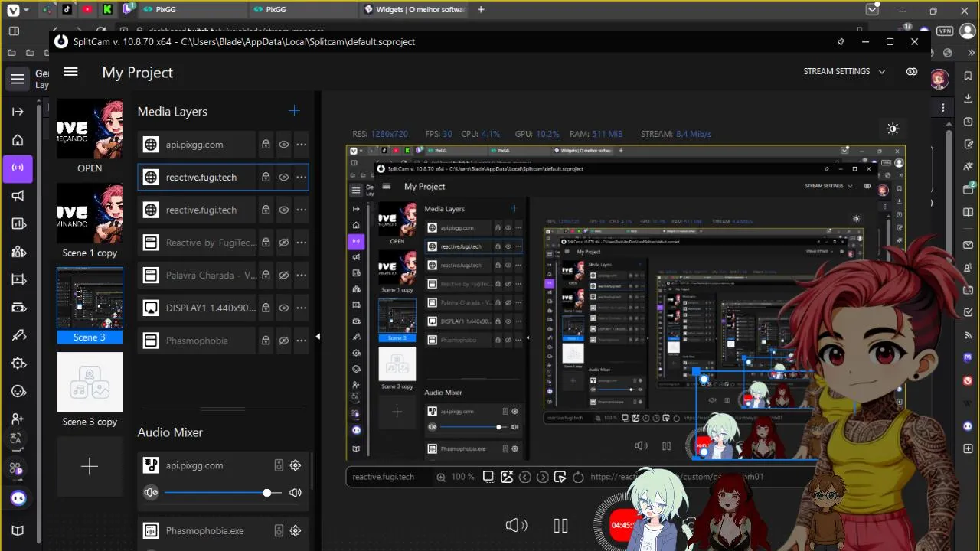Image resolution: width=980 pixels, height=551 pixels.
Task: Select the OPEN scene thumbnail
Action: click(x=90, y=129)
